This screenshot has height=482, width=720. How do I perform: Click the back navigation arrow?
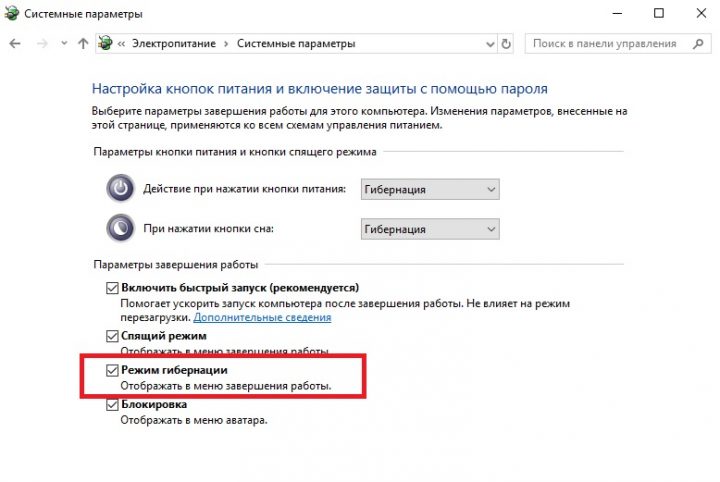click(x=14, y=44)
